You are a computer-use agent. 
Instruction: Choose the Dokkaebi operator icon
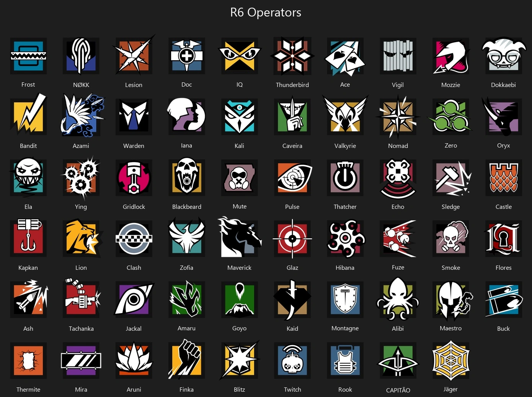coord(503,55)
